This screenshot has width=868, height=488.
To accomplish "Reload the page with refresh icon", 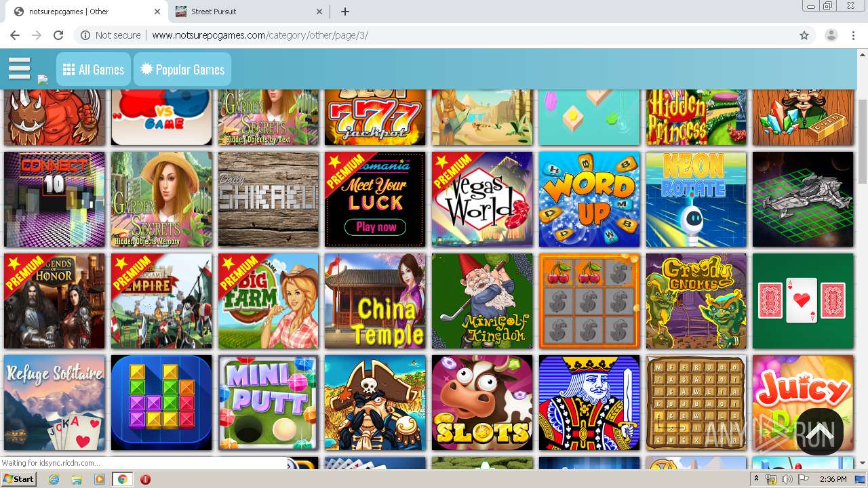I will pos(58,35).
